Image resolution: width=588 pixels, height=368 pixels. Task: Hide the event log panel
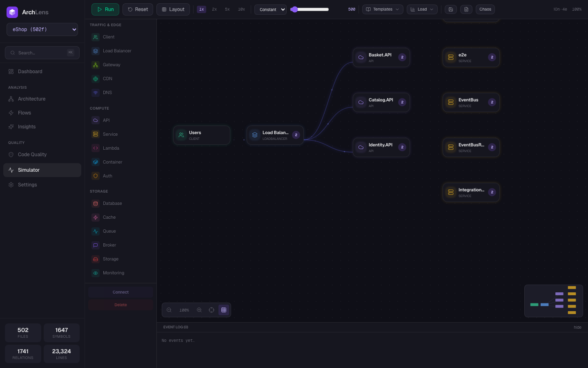(577, 328)
